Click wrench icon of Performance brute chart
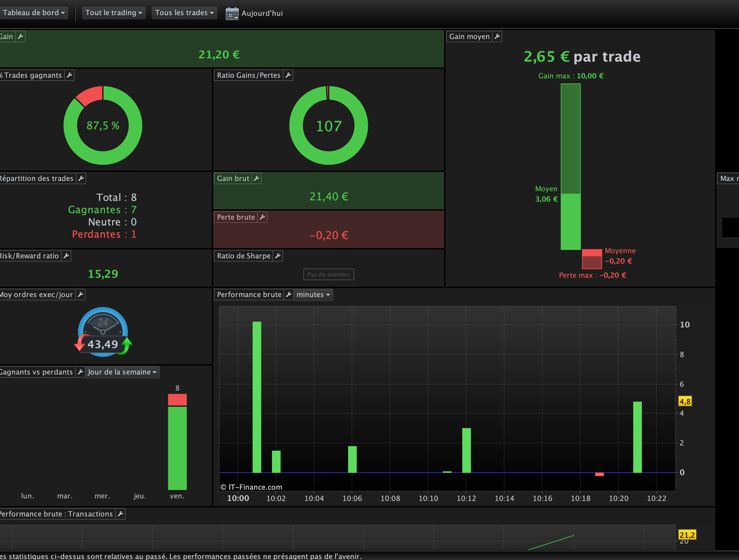 tap(289, 295)
